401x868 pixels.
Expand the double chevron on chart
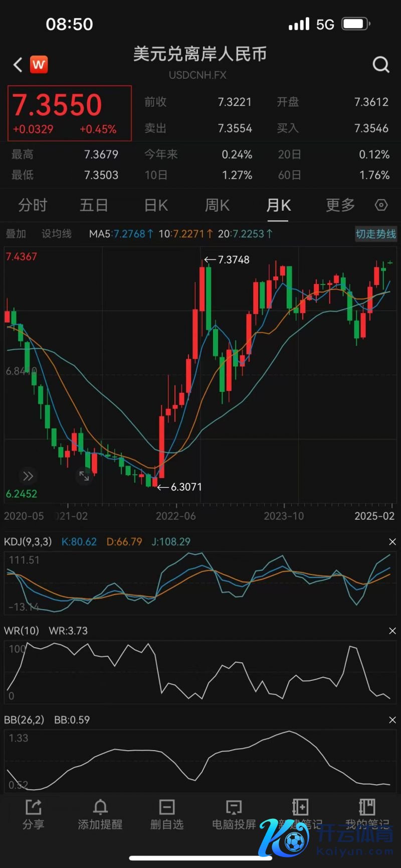(28, 476)
